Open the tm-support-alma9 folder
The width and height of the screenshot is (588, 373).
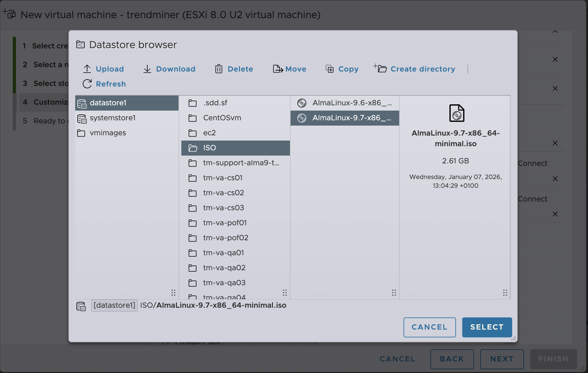(241, 163)
